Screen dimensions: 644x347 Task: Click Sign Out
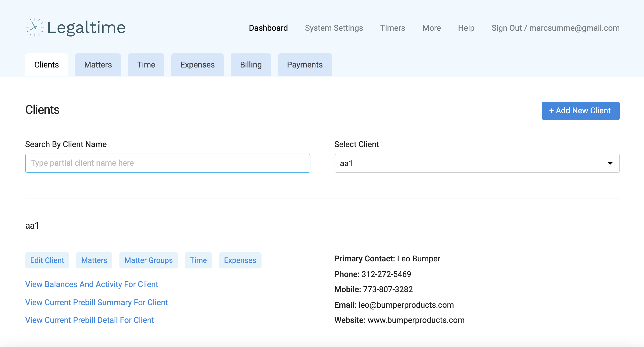click(x=506, y=28)
